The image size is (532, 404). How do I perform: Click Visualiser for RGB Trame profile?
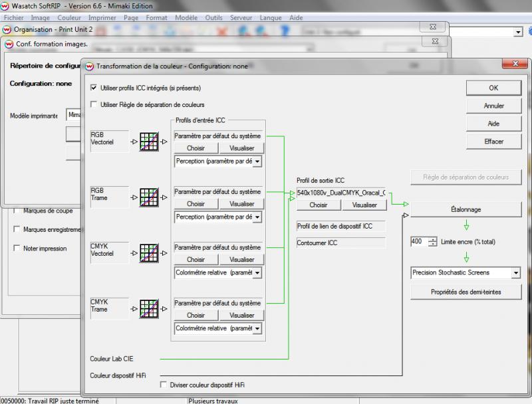tap(241, 204)
